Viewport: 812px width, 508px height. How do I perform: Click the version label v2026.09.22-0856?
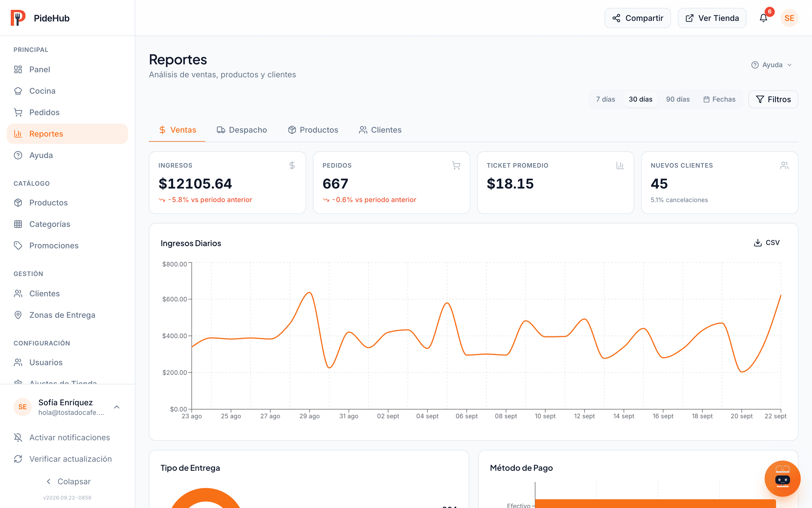click(x=67, y=498)
